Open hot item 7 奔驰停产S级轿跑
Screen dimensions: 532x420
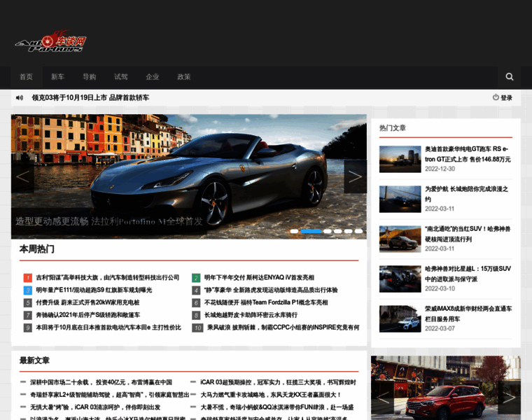point(88,315)
